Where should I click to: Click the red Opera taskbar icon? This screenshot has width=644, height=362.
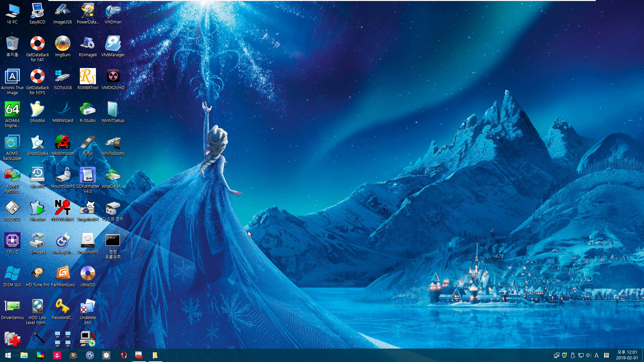pyautogui.click(x=123, y=355)
